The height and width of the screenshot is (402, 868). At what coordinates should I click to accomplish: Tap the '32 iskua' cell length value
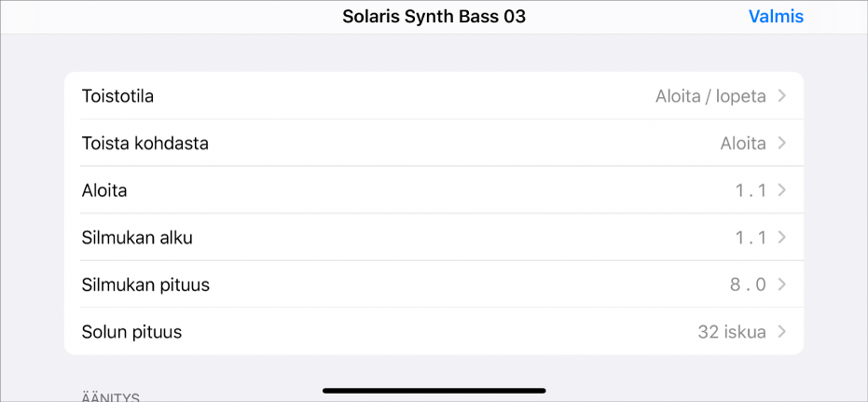pyautogui.click(x=731, y=332)
